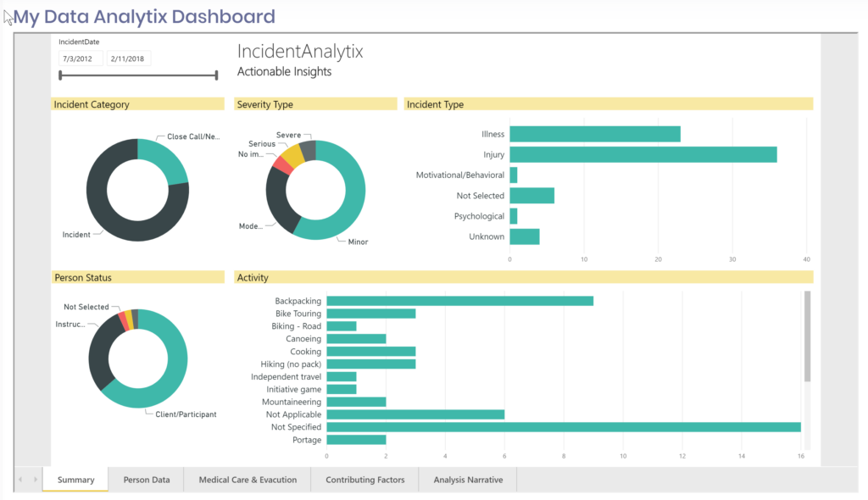Click the left handle of IncidentDate slider
Viewport: 868px width, 500px height.
click(x=60, y=75)
